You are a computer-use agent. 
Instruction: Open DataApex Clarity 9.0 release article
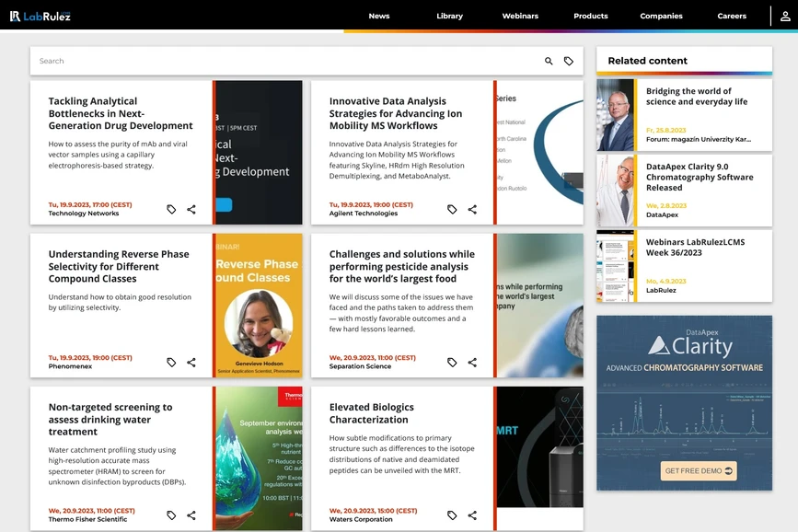pos(700,177)
